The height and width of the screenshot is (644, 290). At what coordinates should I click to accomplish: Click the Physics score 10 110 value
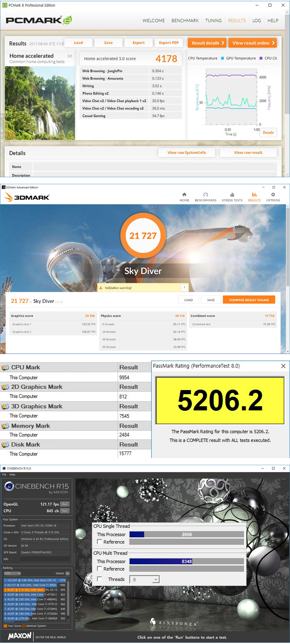(x=180, y=316)
